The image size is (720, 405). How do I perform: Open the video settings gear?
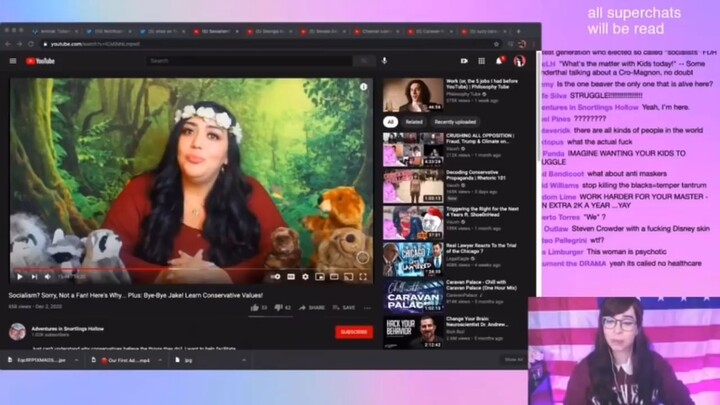click(x=305, y=276)
